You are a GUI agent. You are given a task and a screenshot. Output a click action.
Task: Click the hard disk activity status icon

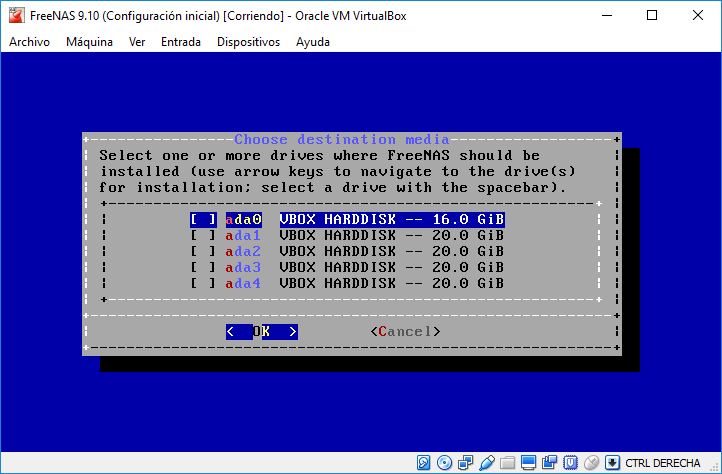point(423,462)
